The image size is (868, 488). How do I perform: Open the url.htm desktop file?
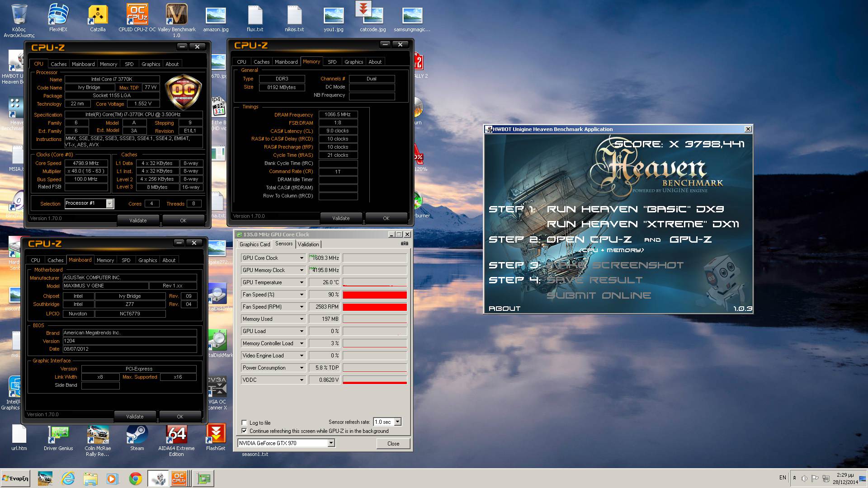click(19, 437)
